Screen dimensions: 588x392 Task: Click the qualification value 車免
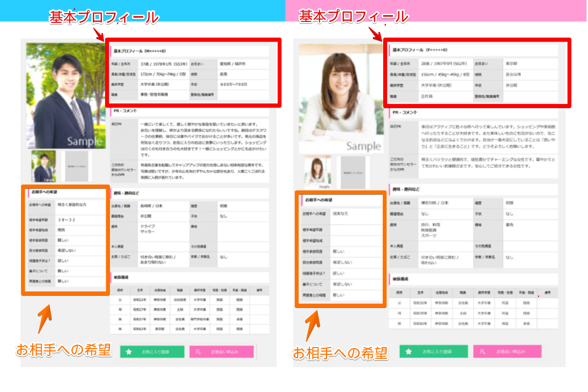[x=509, y=225]
